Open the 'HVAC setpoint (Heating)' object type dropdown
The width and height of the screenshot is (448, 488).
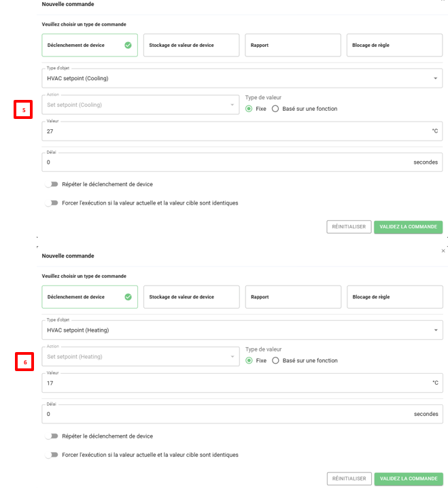(241, 330)
